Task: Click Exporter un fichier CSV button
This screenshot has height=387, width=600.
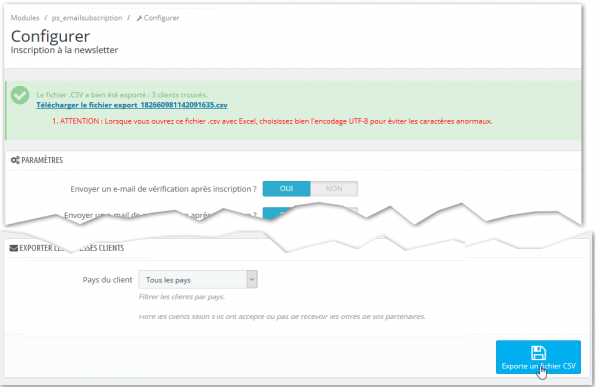Action: click(538, 357)
